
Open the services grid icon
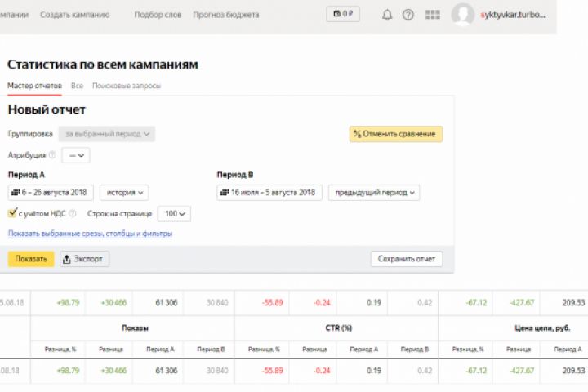[x=432, y=15]
